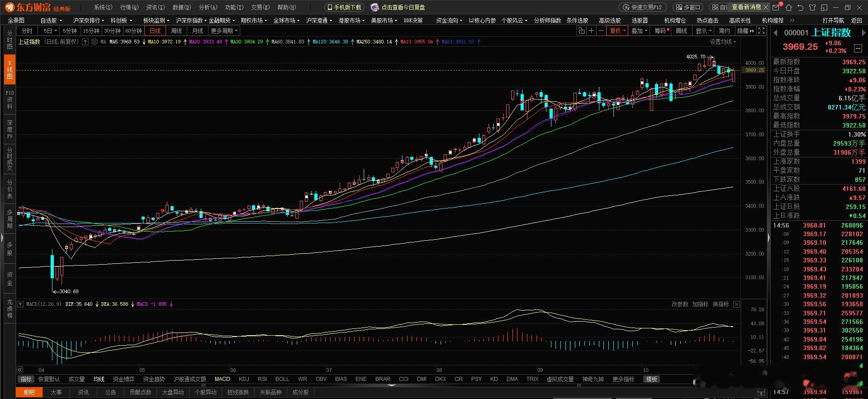Jump to earliest chart data arrow

pos(20,370)
